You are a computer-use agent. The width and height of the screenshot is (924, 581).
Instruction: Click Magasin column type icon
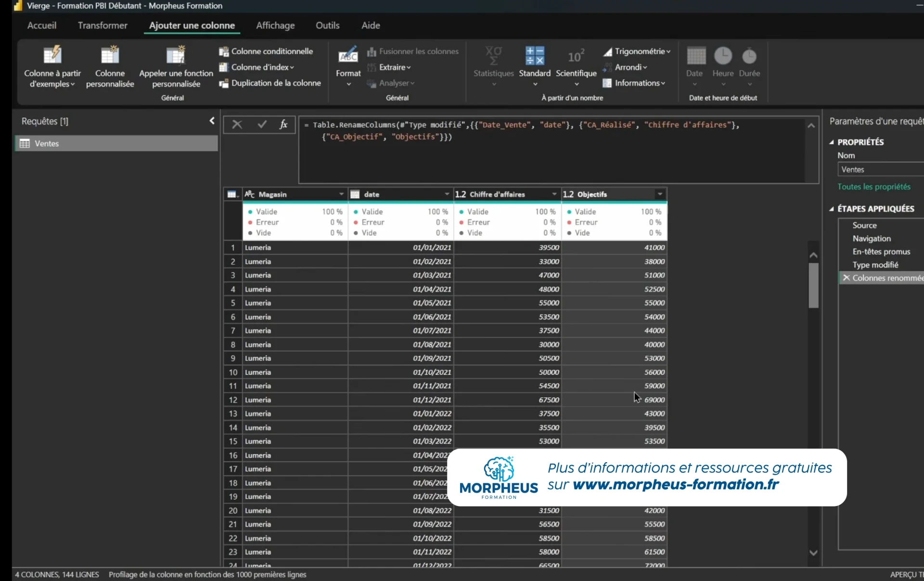point(249,194)
